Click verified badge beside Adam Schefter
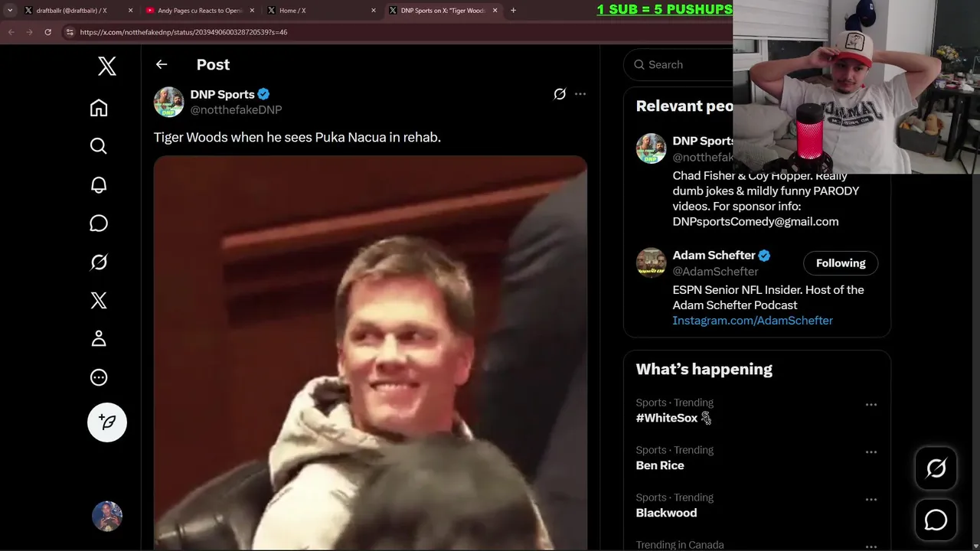Image resolution: width=980 pixels, height=551 pixels. [764, 256]
